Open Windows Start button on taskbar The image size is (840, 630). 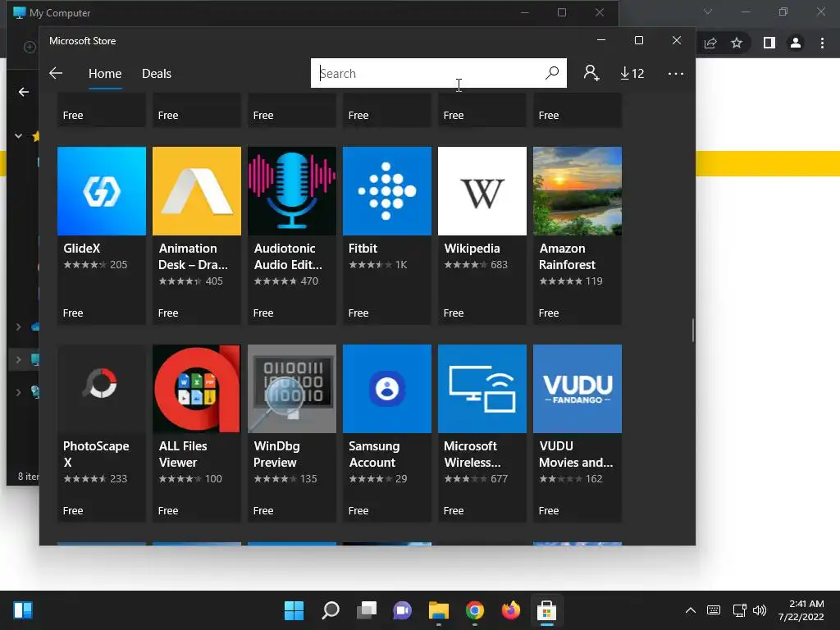294,610
